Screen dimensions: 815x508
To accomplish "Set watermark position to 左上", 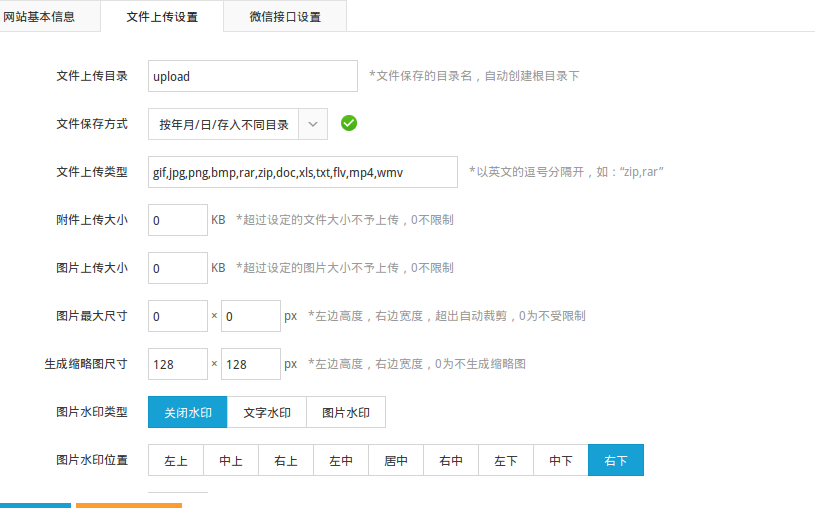I will 176,460.
